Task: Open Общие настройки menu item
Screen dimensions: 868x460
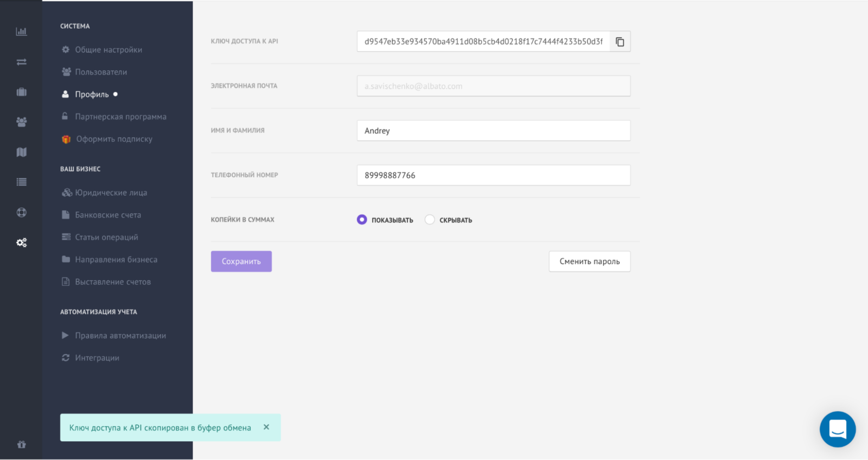Action: tap(108, 50)
